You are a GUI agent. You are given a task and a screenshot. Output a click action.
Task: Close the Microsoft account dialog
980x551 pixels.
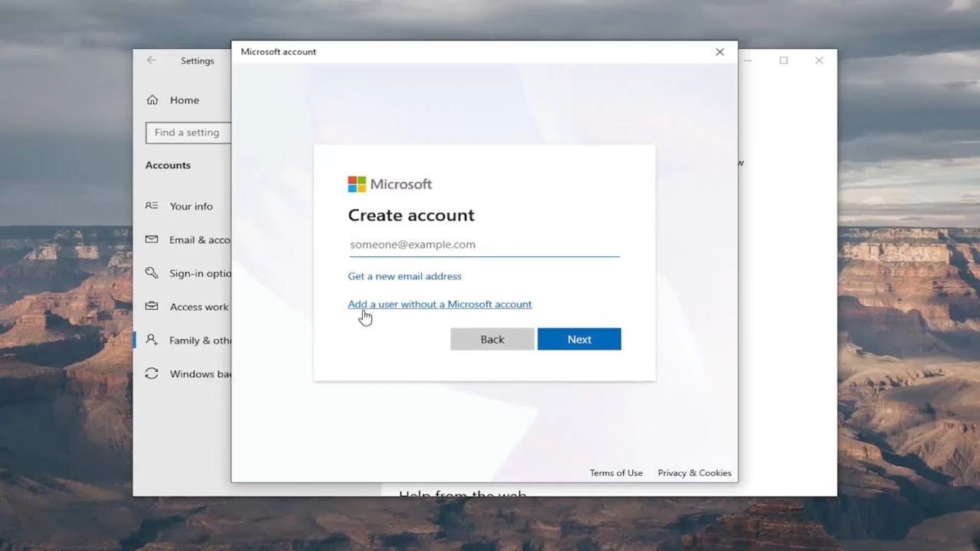click(x=720, y=52)
